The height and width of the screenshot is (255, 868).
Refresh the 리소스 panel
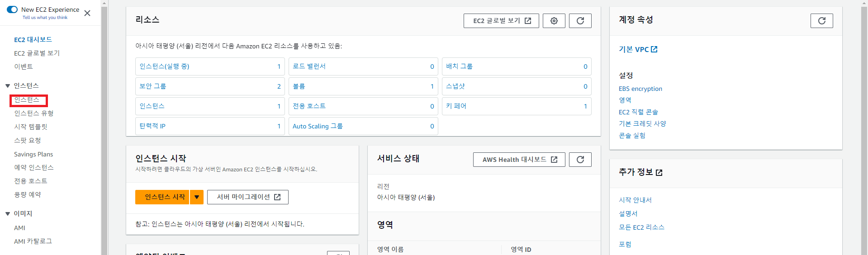click(x=580, y=21)
